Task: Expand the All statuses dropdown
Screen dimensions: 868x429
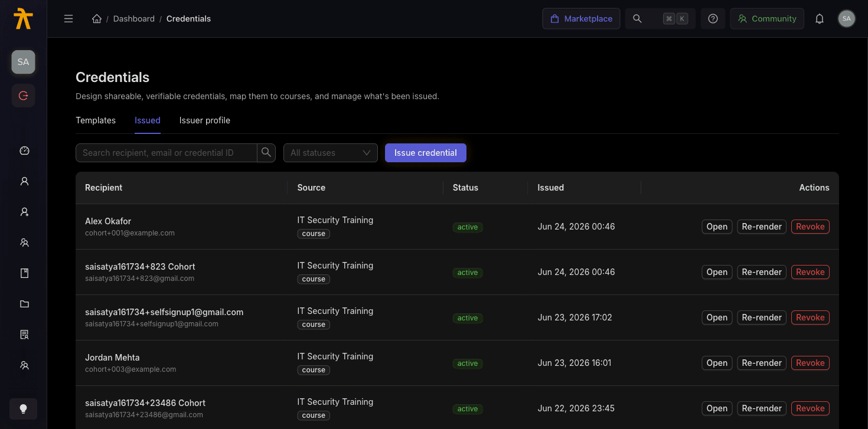Action: point(331,153)
